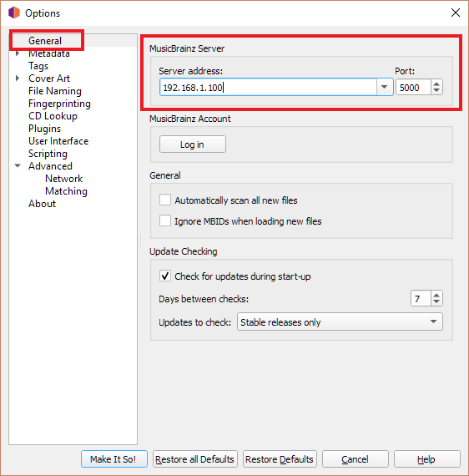Show the About page
The width and height of the screenshot is (469, 476).
(42, 204)
